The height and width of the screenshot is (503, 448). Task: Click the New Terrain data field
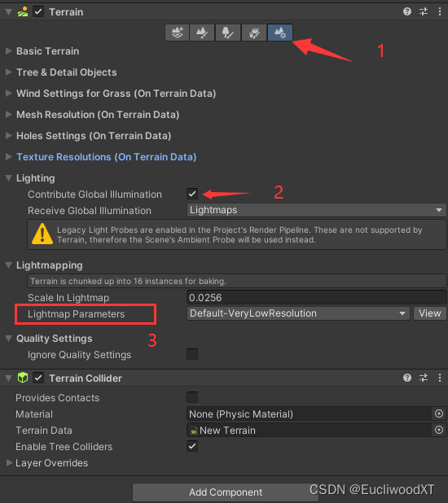pos(309,431)
